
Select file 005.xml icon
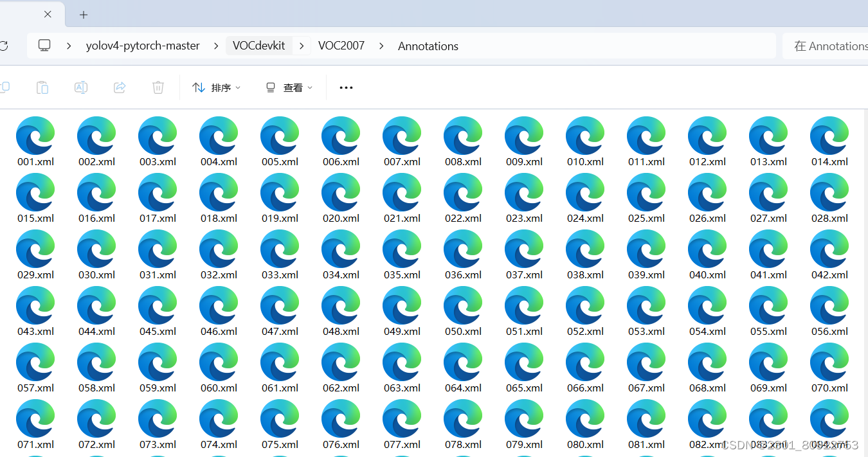point(280,135)
